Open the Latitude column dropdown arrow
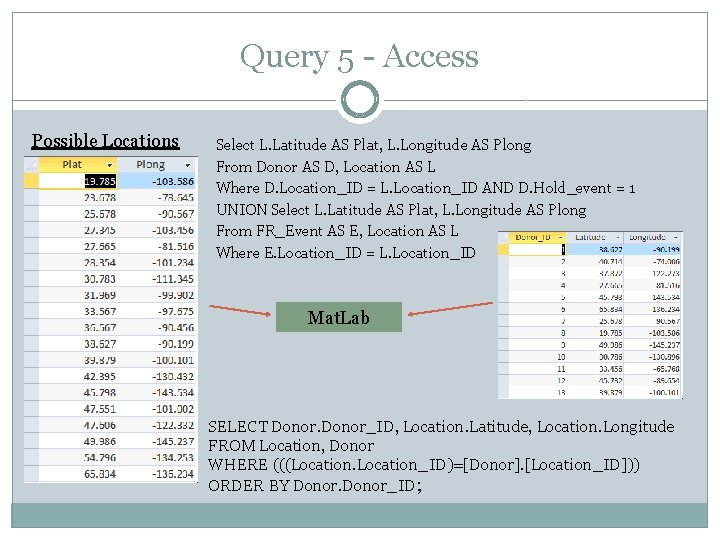720x540 pixels. tap(618, 238)
